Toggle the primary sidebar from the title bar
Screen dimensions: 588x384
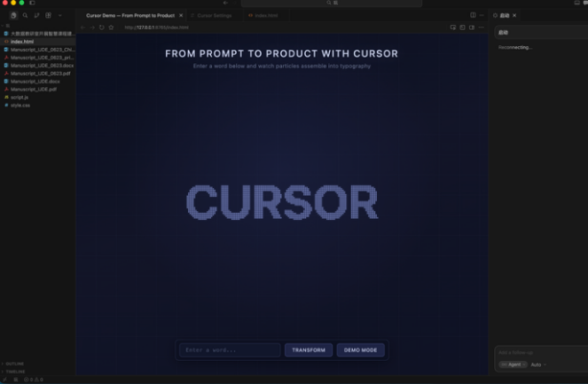[32, 3]
